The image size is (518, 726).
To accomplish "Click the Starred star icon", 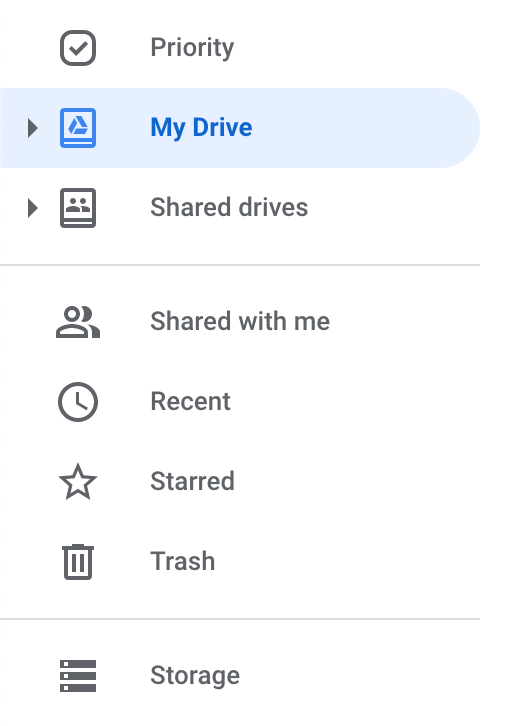I will pyautogui.click(x=78, y=482).
